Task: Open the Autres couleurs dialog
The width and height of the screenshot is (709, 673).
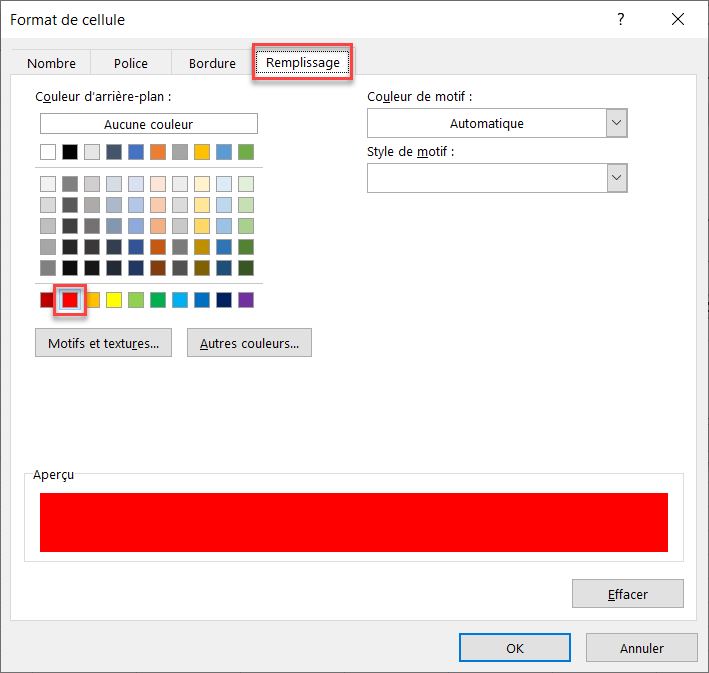Action: tap(250, 343)
